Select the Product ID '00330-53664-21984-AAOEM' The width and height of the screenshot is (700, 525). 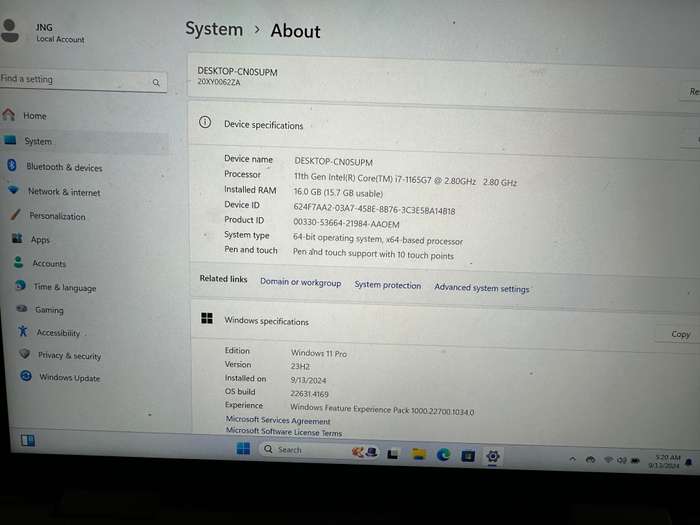click(346, 222)
